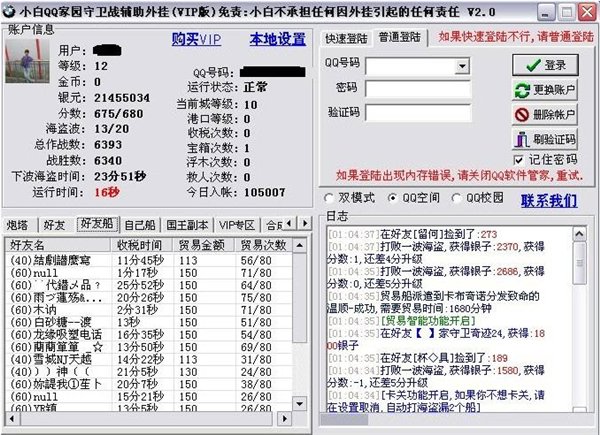Click the log panel vertical scrollbar thumb
The height and width of the screenshot is (435, 600).
pos(579,263)
